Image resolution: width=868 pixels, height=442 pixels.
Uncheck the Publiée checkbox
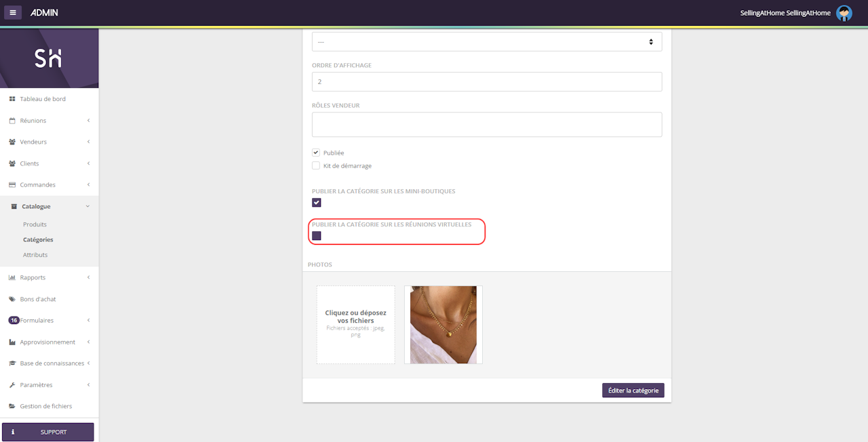point(316,153)
